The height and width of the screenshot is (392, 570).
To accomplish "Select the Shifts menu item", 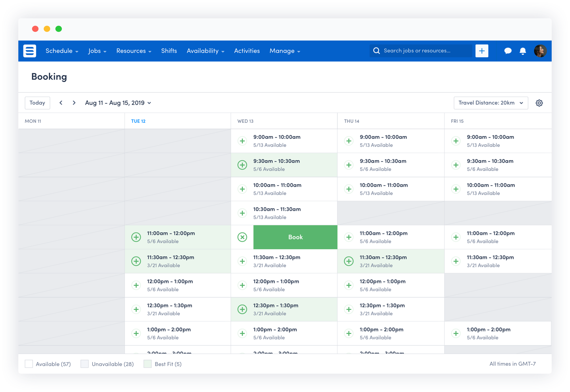I will tap(169, 51).
